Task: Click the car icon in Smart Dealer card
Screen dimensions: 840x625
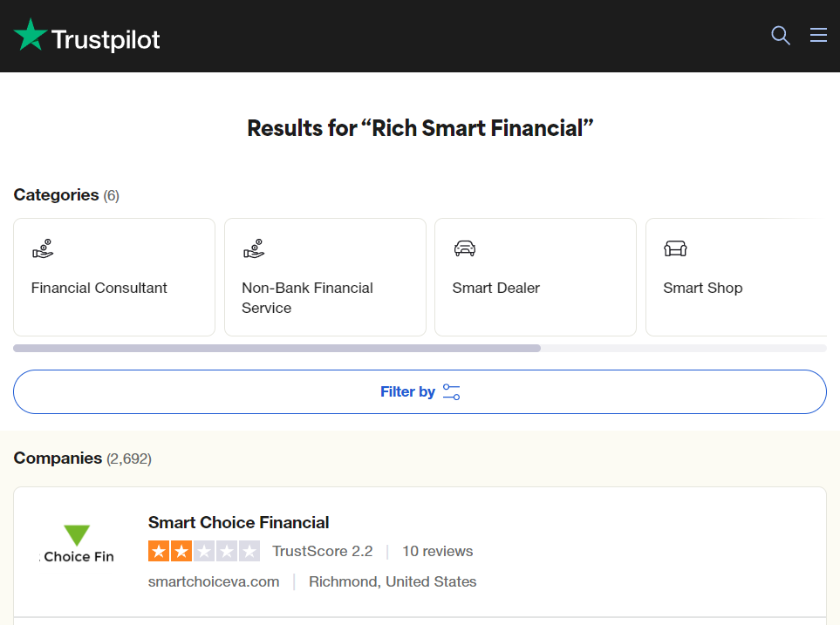Action: (465, 248)
